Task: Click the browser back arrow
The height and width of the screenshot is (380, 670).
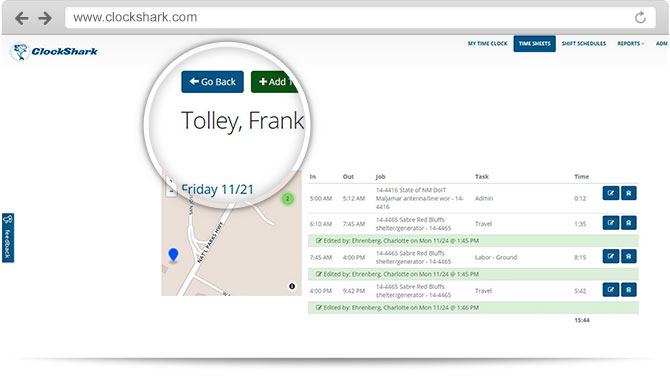Action: (21, 18)
